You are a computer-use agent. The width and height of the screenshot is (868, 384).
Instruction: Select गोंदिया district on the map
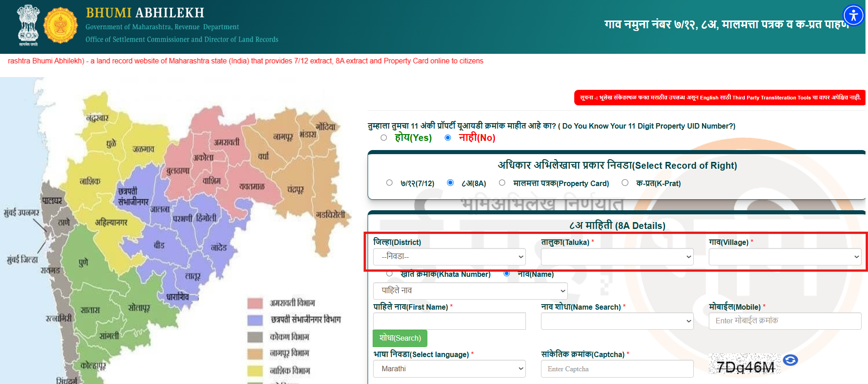325,127
